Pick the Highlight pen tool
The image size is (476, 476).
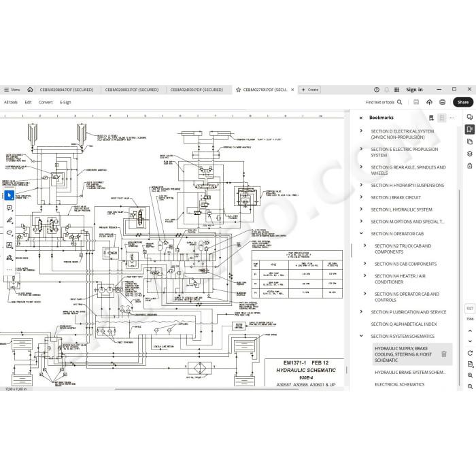tap(10, 220)
